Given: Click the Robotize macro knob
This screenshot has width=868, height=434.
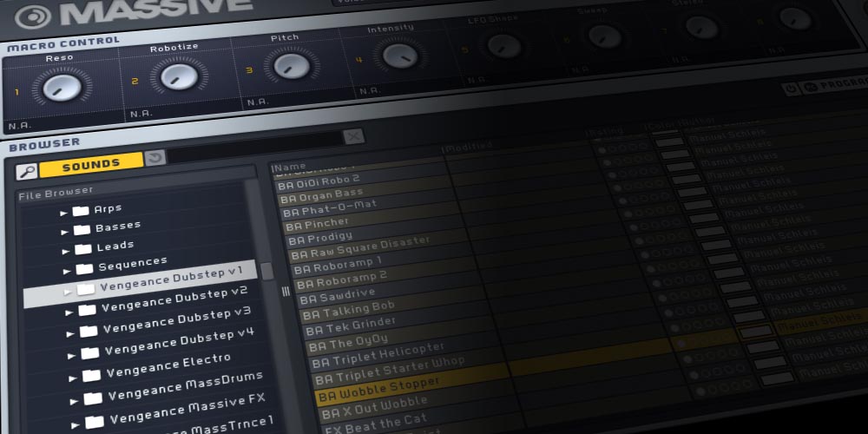Looking at the screenshot, I should pyautogui.click(x=179, y=76).
